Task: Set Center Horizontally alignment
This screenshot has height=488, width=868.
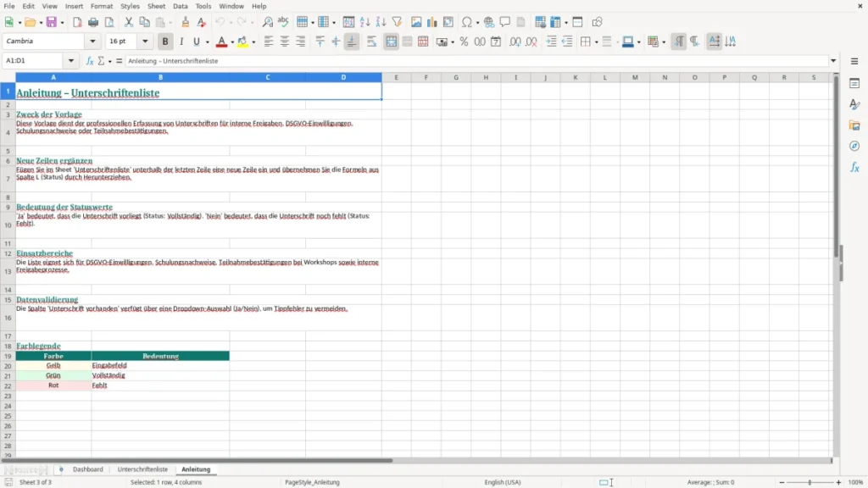Action: [285, 42]
